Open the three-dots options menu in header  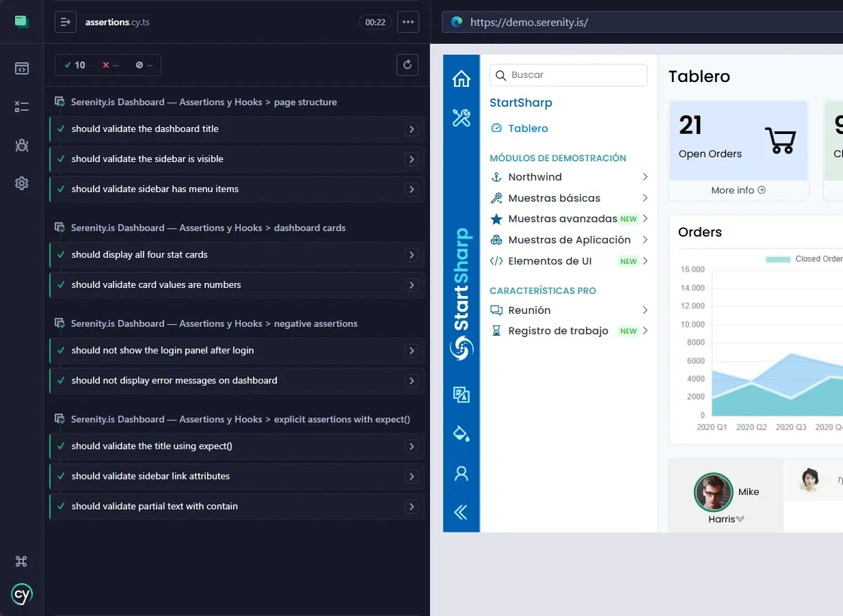click(408, 22)
